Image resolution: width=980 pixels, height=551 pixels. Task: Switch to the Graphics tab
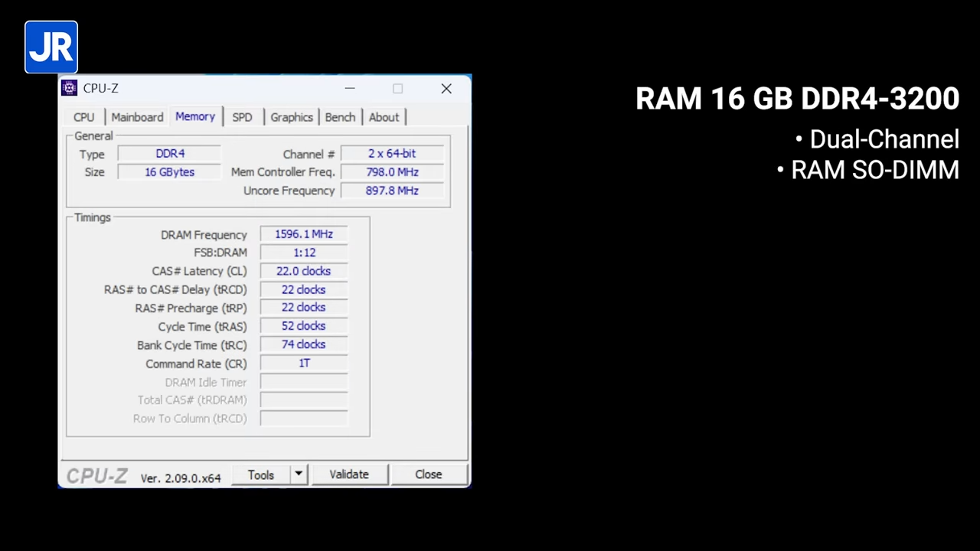(x=292, y=117)
